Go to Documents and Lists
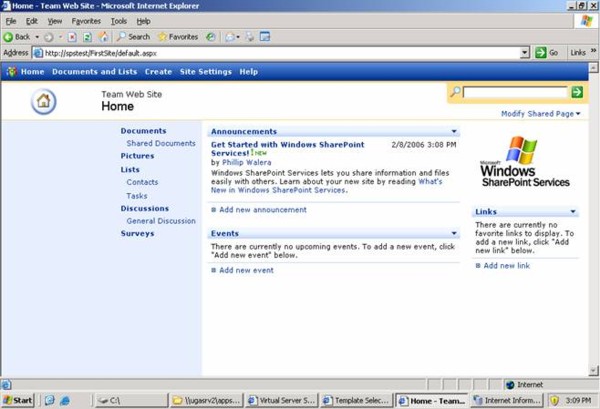Viewport: 600px width, 409px height. [95, 72]
